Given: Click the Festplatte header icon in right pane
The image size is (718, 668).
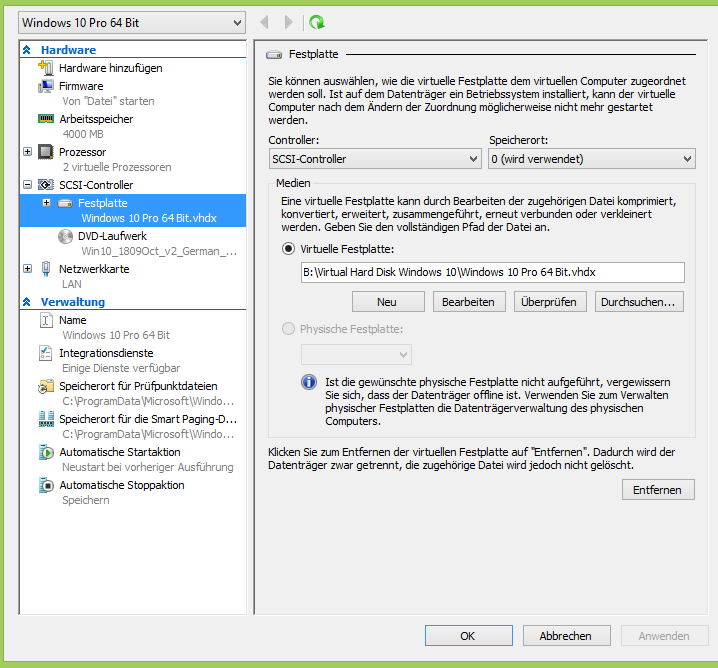Looking at the screenshot, I should tap(274, 55).
